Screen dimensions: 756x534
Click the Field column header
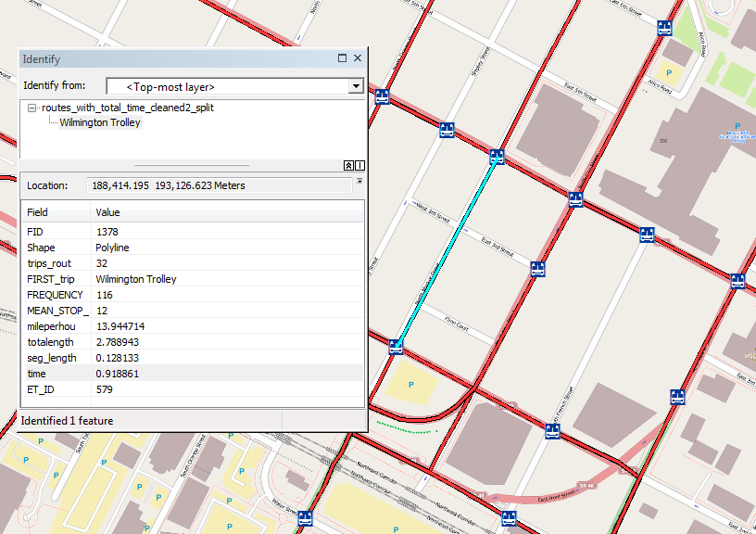[x=56, y=212]
